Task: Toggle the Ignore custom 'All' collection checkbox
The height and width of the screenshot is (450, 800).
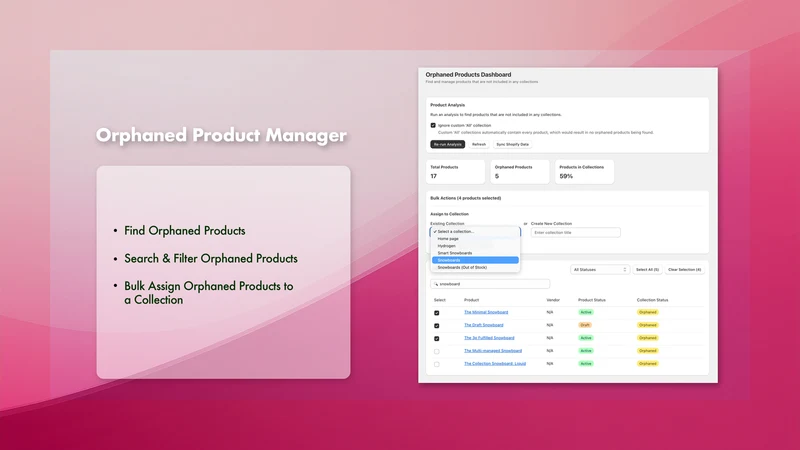Action: [433, 125]
